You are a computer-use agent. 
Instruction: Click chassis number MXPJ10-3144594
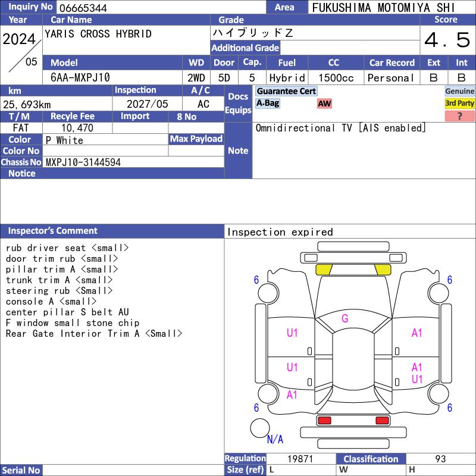(x=83, y=162)
